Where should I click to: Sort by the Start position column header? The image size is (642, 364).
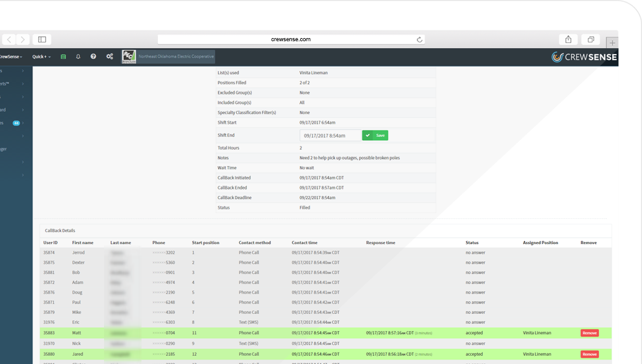(x=206, y=243)
